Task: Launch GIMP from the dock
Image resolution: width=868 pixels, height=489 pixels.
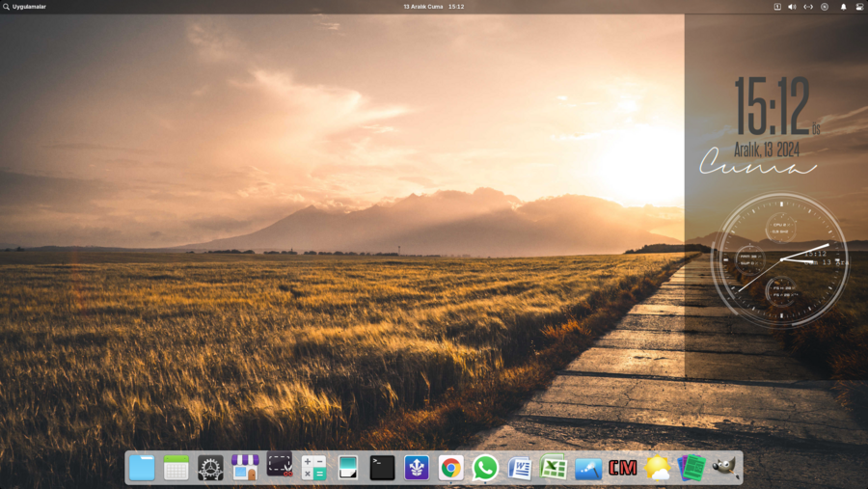Action: (x=724, y=468)
